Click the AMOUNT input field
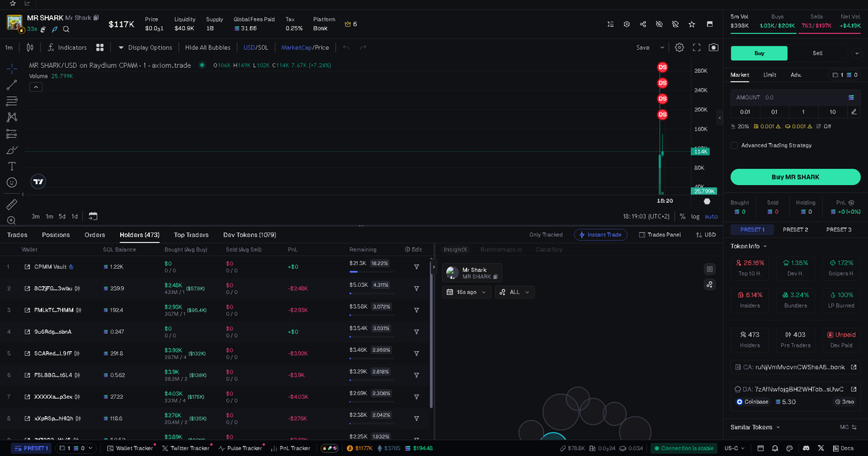Screen dimensions: 868x456 795,97
